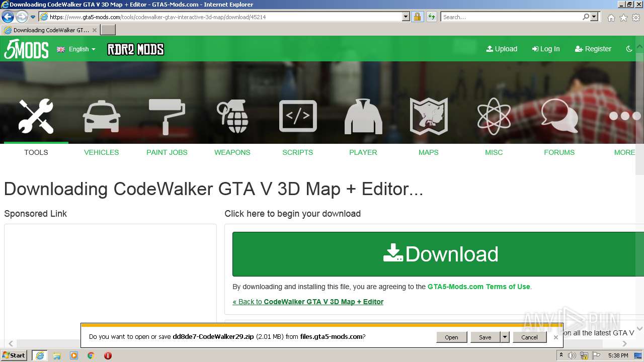Show hidden tray icons arrow

[x=561, y=355]
